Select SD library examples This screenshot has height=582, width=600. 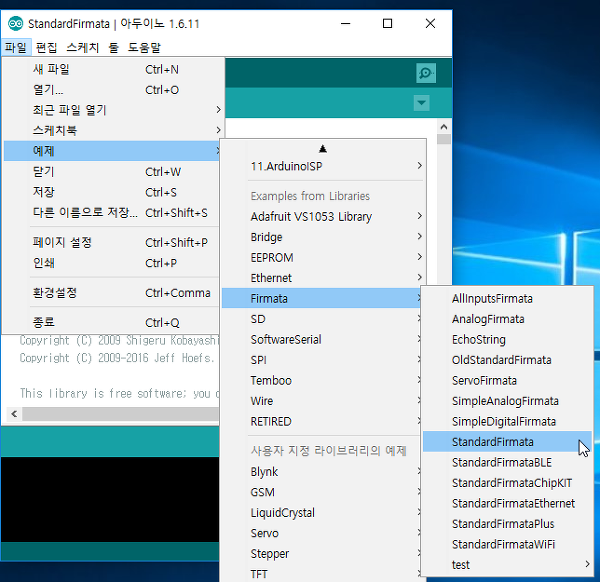pos(321,319)
